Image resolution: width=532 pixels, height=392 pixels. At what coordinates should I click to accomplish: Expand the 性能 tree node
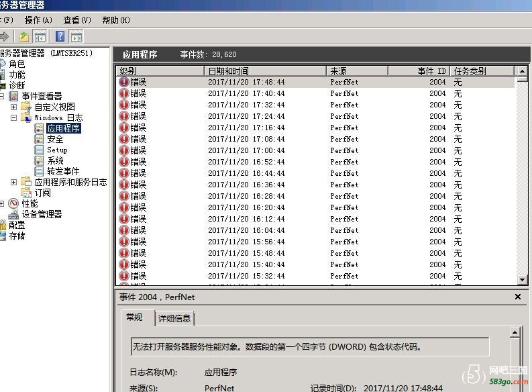coord(2,203)
